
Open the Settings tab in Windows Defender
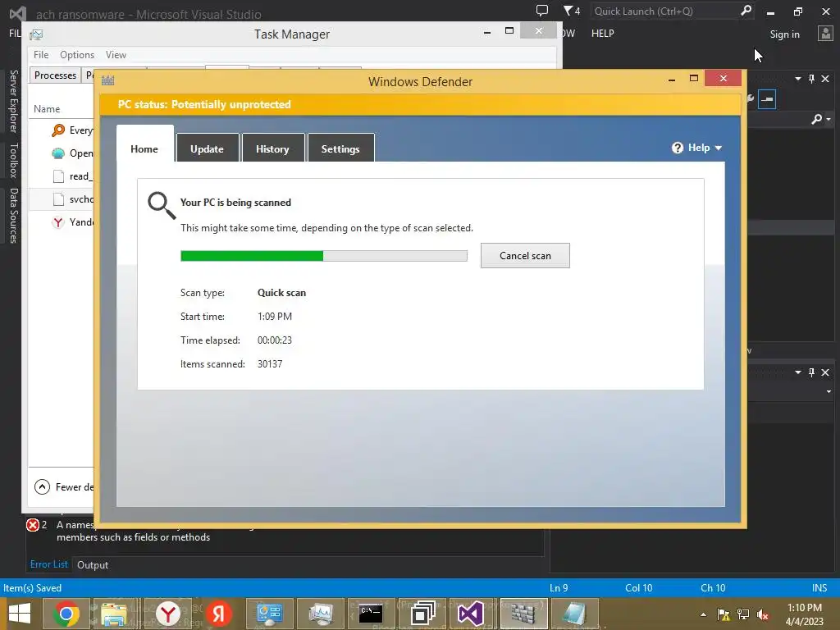coord(340,148)
